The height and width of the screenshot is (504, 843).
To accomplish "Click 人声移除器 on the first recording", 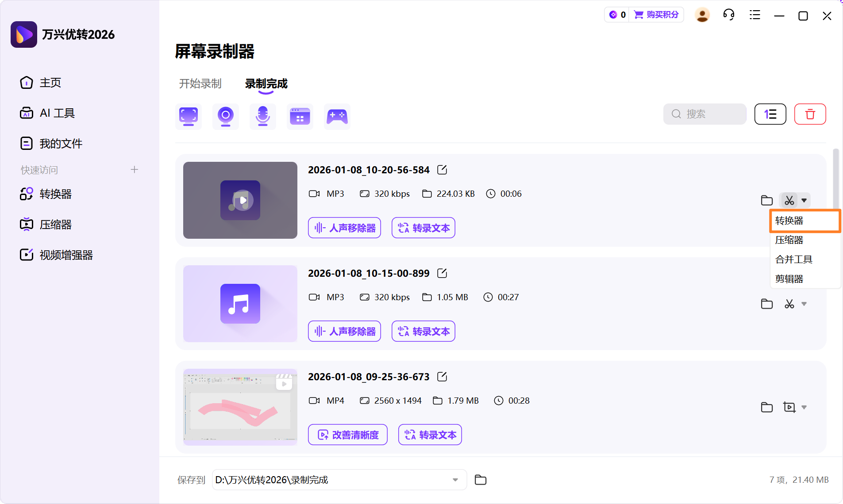I will tap(344, 227).
